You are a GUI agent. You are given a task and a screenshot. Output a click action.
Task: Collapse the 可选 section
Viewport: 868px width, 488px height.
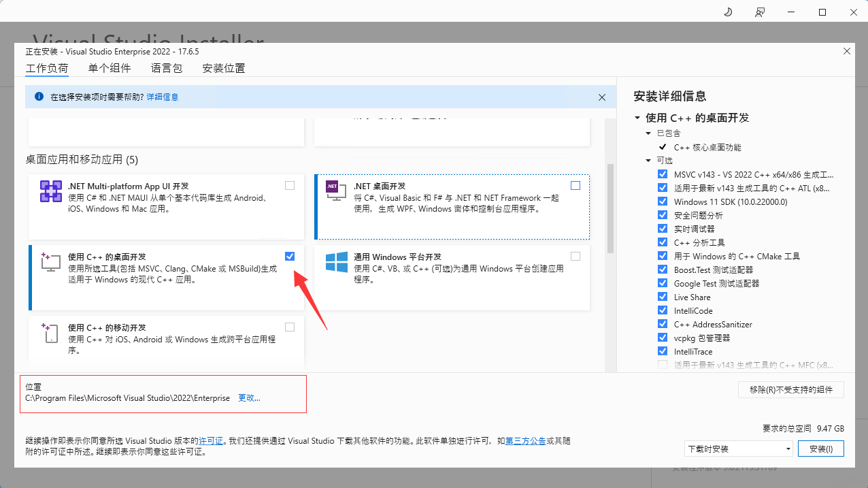[649, 161]
